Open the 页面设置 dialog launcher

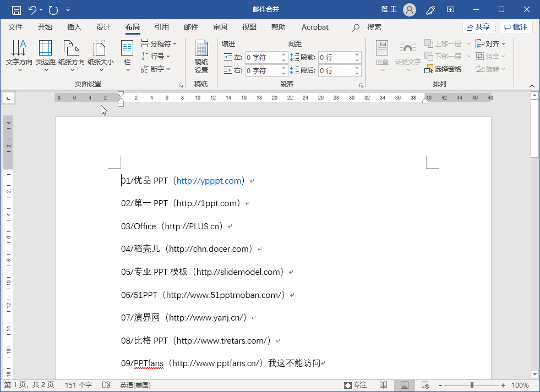(181, 85)
